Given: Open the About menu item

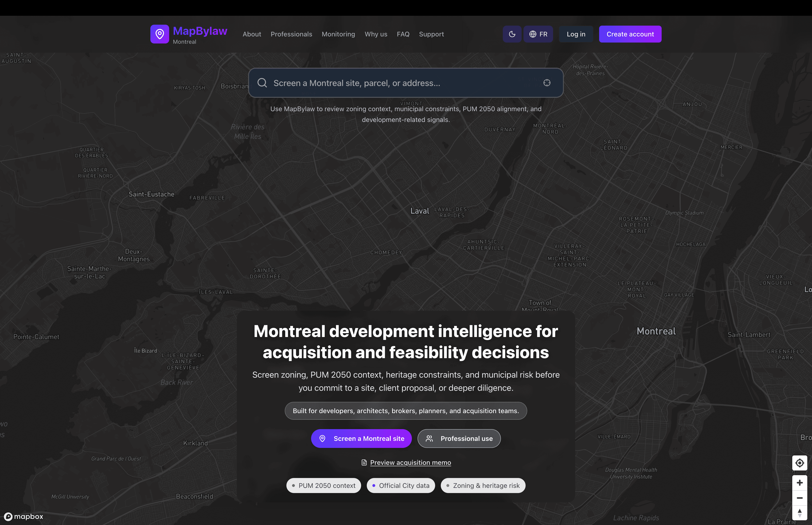Looking at the screenshot, I should [252, 34].
